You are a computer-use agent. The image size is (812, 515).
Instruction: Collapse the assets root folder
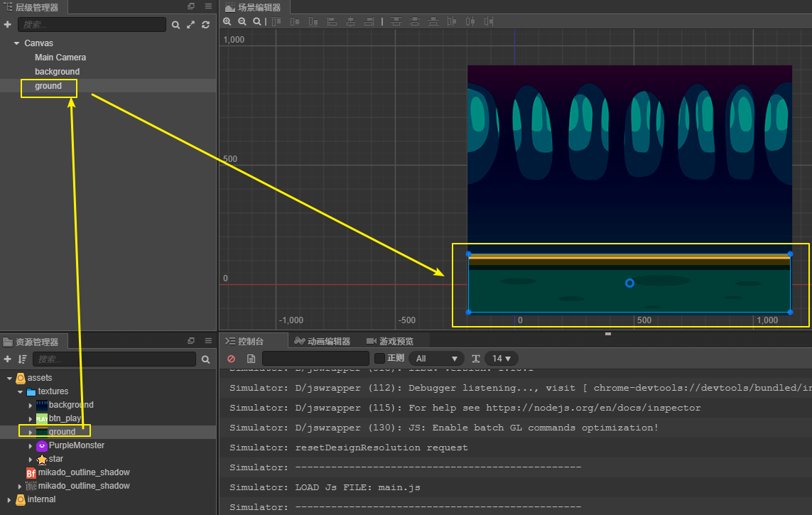tap(9, 379)
